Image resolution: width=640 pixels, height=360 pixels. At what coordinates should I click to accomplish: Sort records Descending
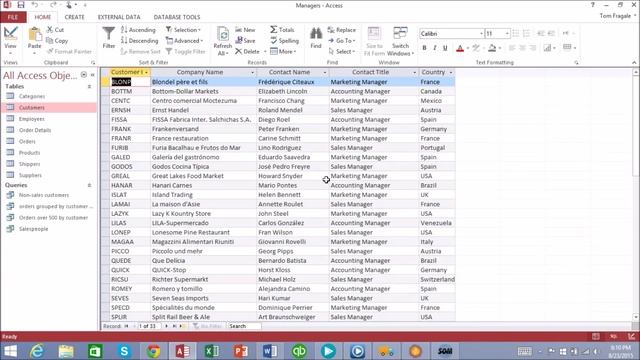[139, 41]
